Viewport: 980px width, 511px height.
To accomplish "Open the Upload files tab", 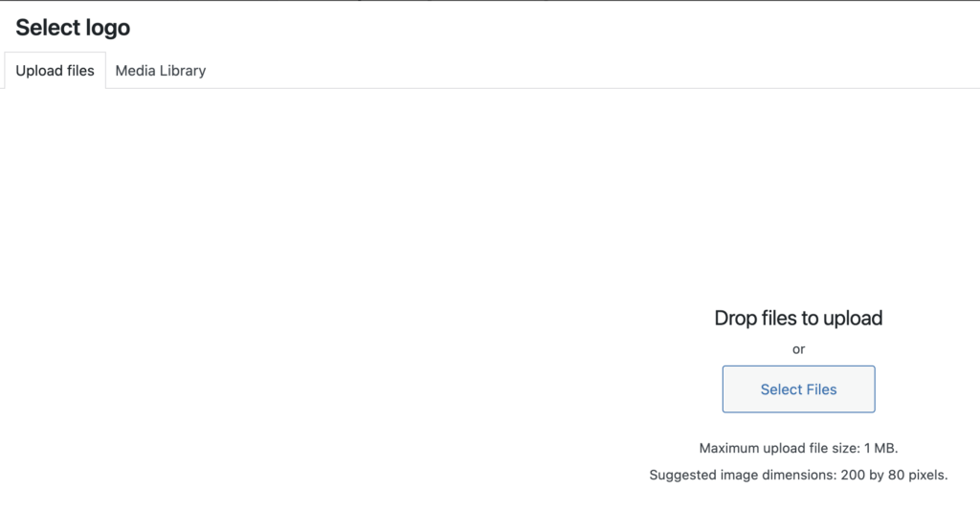I will (55, 71).
